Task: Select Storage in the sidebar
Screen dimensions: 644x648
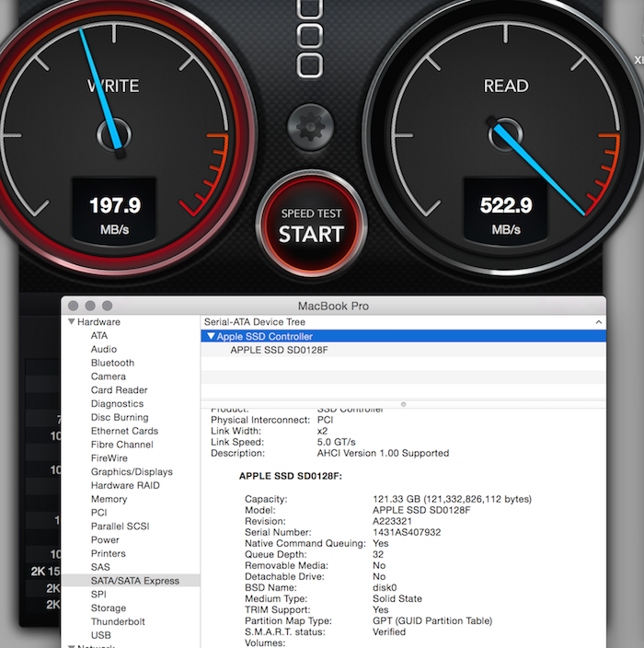Action: coord(109,608)
